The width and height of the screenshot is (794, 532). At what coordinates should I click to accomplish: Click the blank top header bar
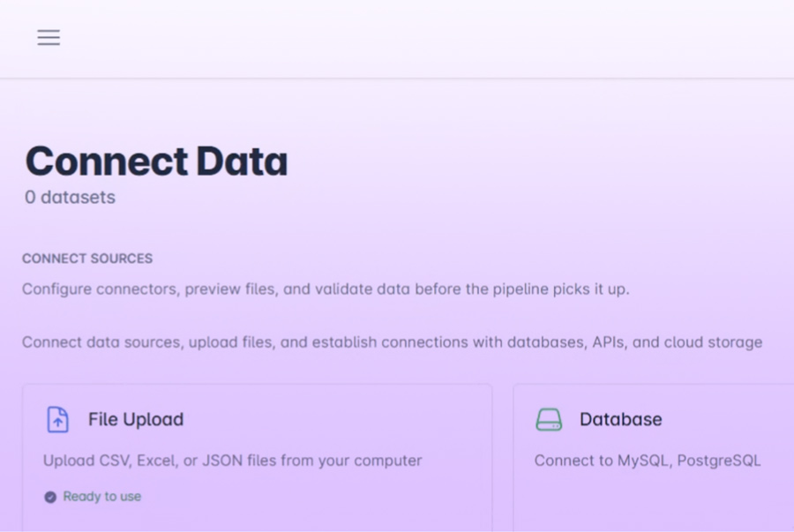tap(405, 39)
